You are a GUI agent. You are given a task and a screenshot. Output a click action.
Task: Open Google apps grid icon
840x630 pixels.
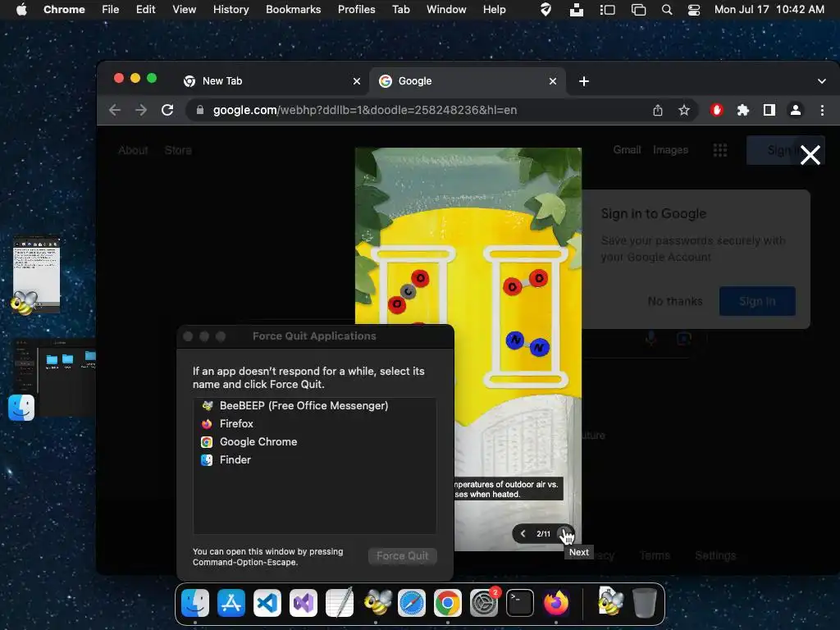tap(720, 151)
